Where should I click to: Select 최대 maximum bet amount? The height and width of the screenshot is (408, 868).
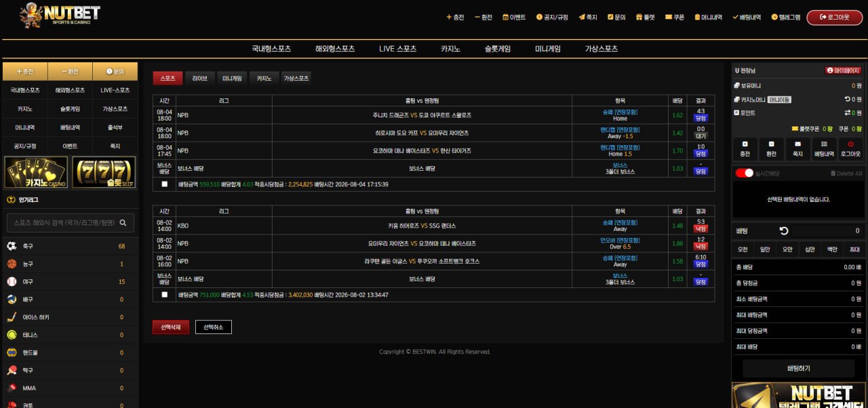pyautogui.click(x=854, y=249)
